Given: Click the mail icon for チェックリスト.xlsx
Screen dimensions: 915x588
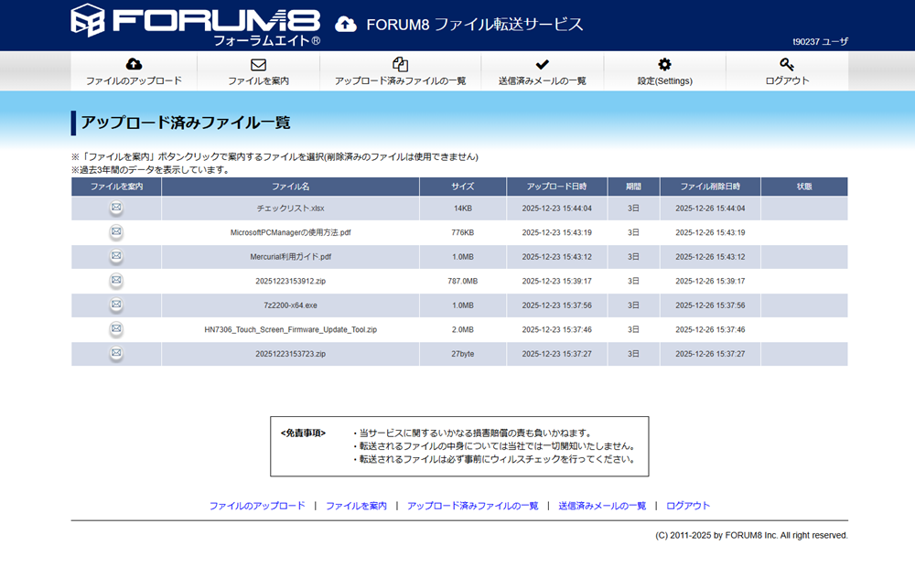Looking at the screenshot, I should pos(116,208).
